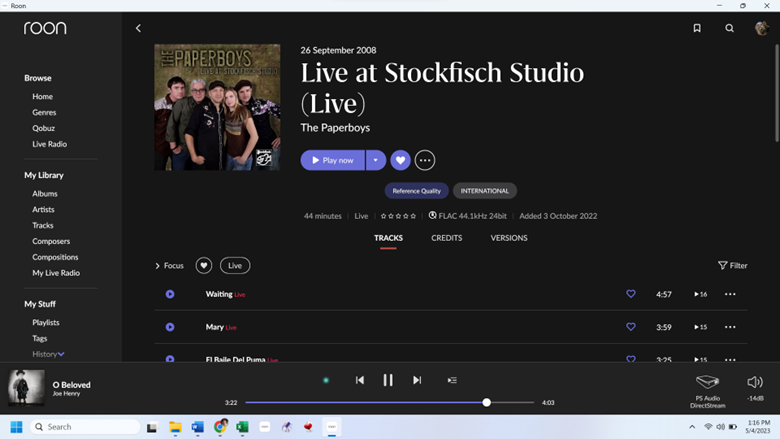Viewport: 780px width, 439px height.
Task: Open Composers in My Library
Action: pos(51,242)
